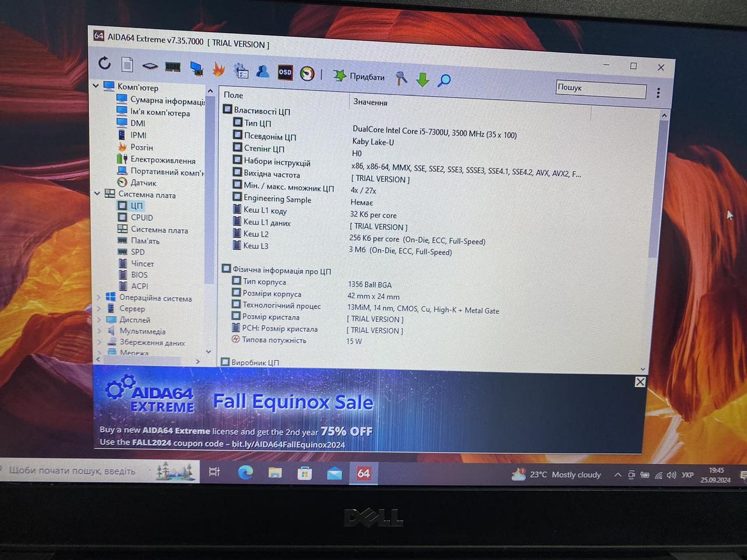
Task: Click the AIDA64 taskbar icon
Action: pyautogui.click(x=364, y=473)
